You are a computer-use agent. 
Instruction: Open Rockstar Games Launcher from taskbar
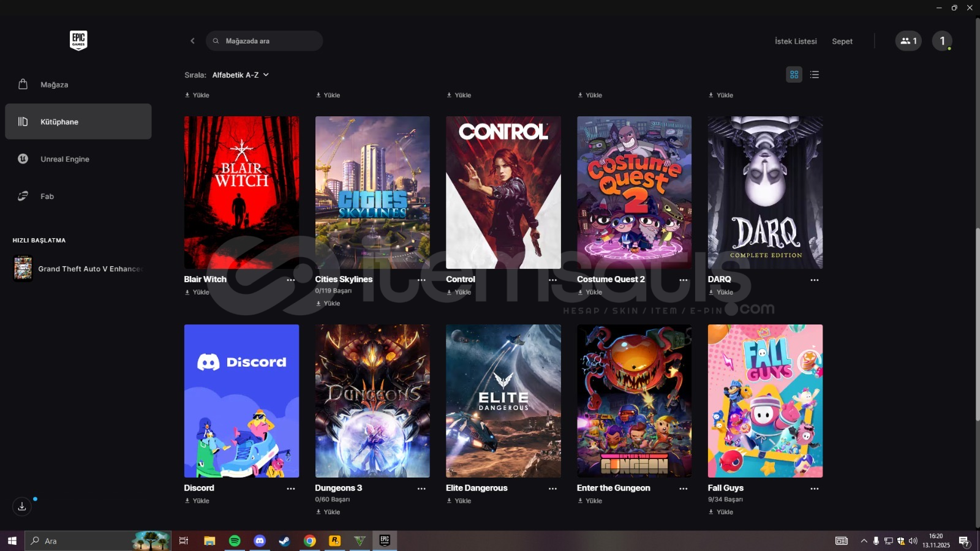334,541
